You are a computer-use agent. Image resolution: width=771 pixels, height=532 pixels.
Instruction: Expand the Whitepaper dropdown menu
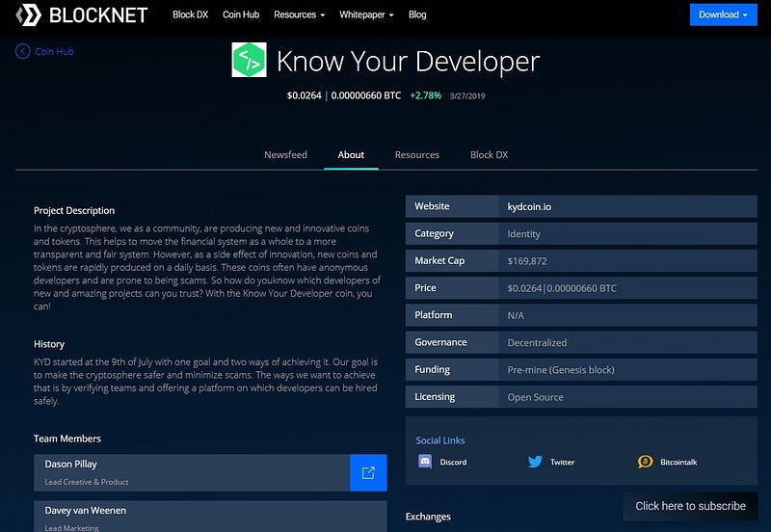pos(366,14)
